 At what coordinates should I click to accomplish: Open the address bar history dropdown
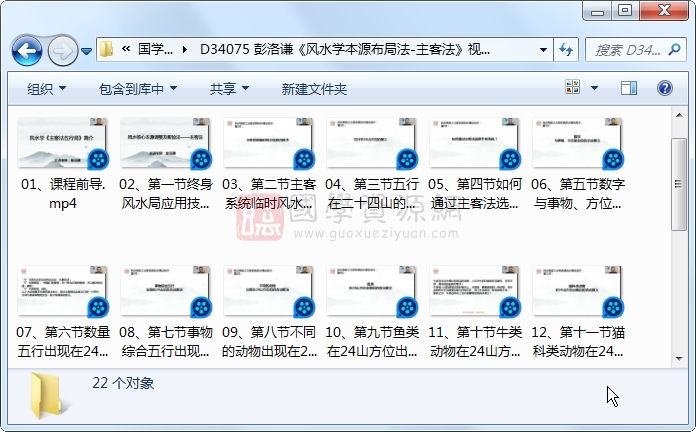[x=543, y=49]
